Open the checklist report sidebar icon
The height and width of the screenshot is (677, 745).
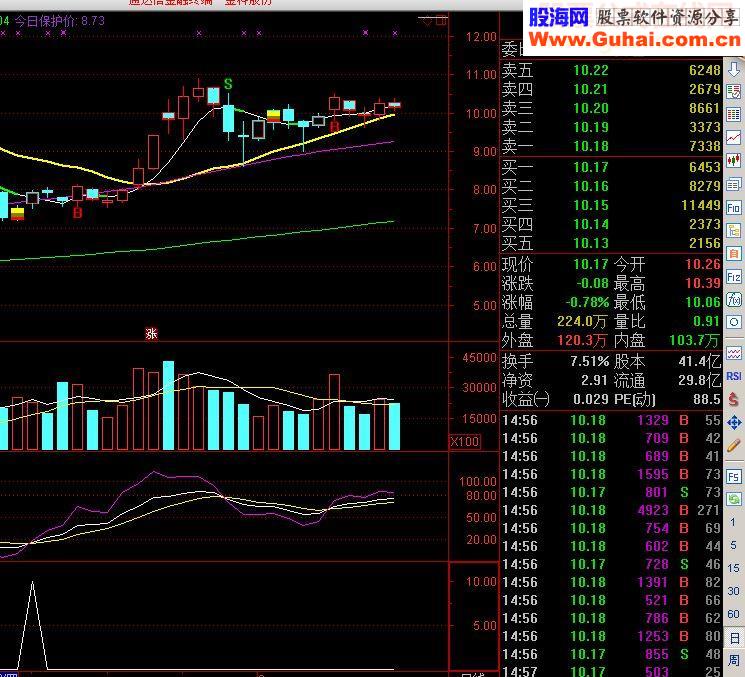coord(734,92)
